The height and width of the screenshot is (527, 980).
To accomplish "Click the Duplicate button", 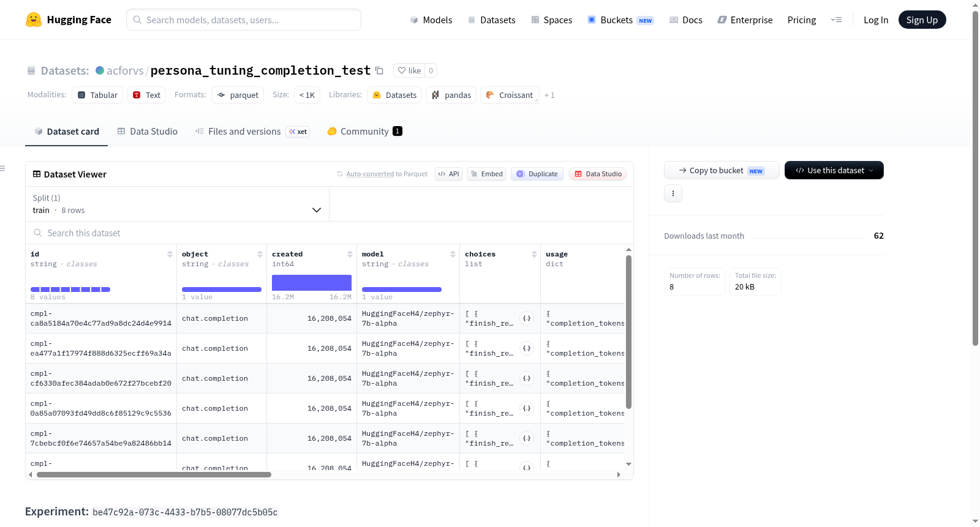I will [x=537, y=174].
